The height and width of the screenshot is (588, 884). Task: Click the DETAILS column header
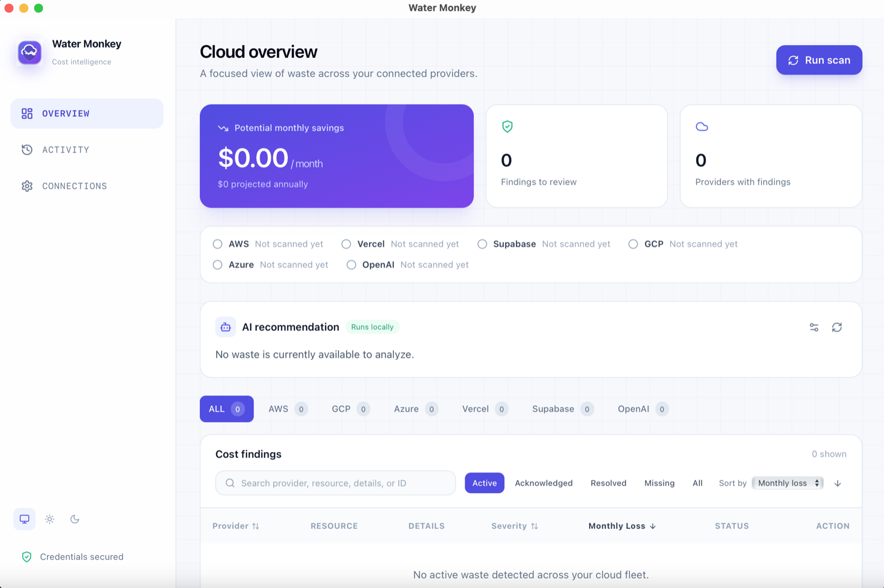pyautogui.click(x=427, y=526)
